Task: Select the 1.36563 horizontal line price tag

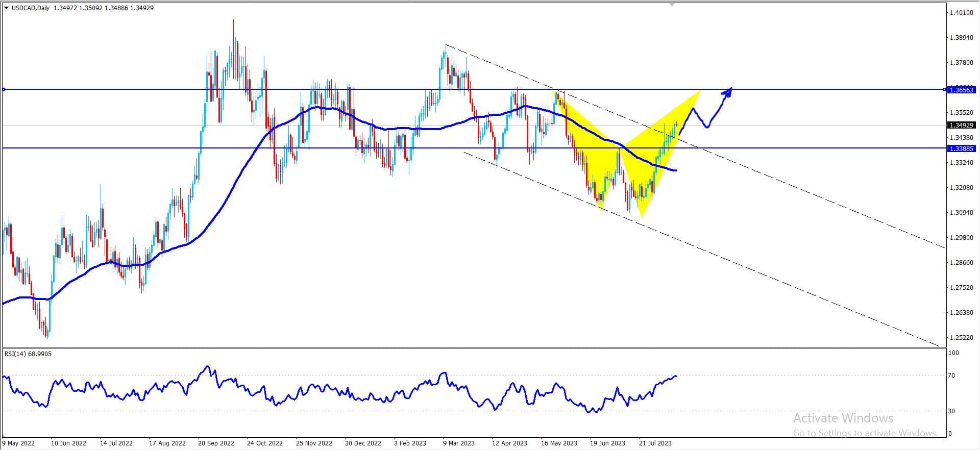Action: pyautogui.click(x=961, y=90)
